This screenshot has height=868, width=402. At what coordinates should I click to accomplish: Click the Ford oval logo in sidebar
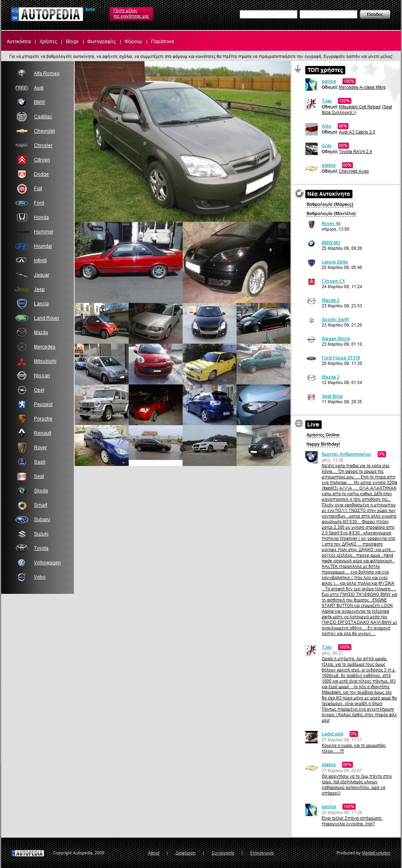[x=22, y=203]
